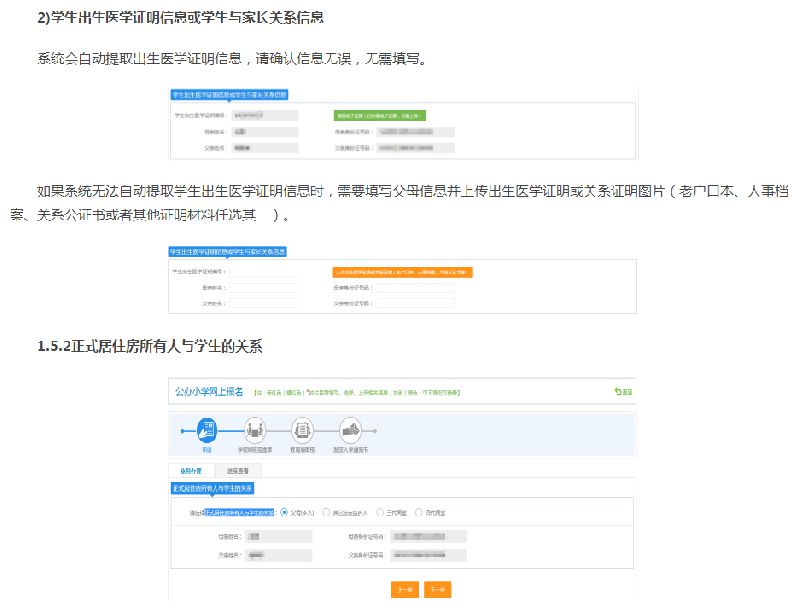
Task: Click the empty birth certificate number field
Action: pyautogui.click(x=262, y=272)
